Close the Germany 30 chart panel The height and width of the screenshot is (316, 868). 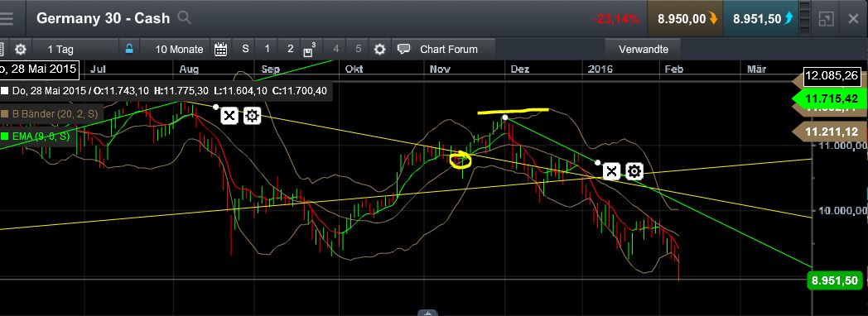[854, 19]
